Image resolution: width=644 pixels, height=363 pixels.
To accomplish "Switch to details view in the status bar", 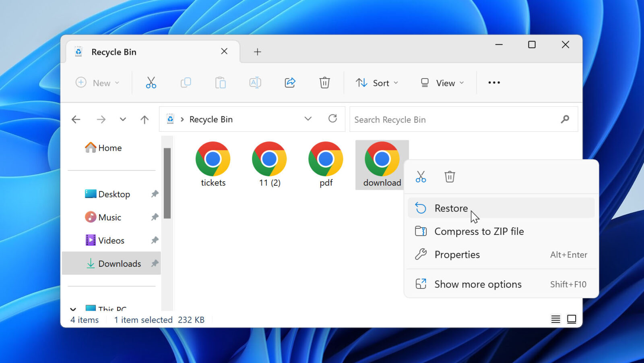I will coord(555,319).
